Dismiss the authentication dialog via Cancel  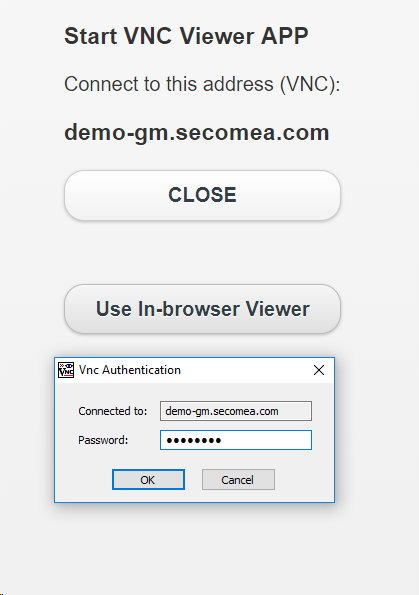click(238, 480)
